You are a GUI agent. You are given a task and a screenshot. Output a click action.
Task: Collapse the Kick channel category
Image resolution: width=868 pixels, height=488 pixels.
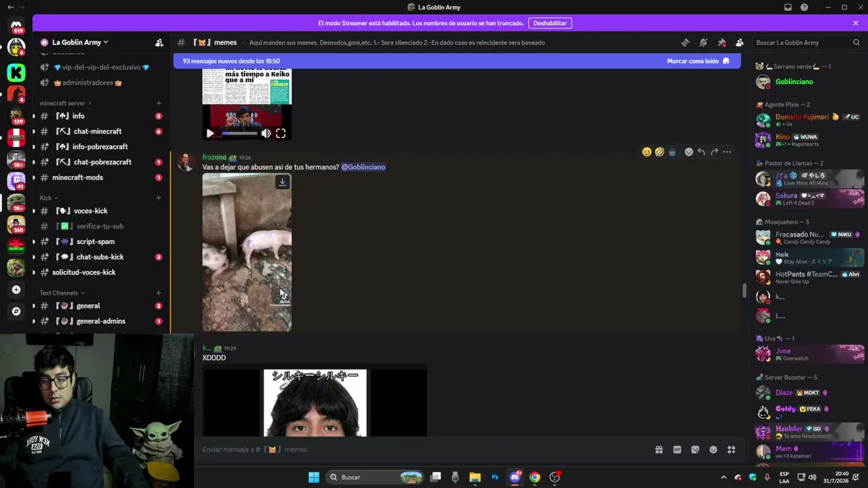coord(49,198)
